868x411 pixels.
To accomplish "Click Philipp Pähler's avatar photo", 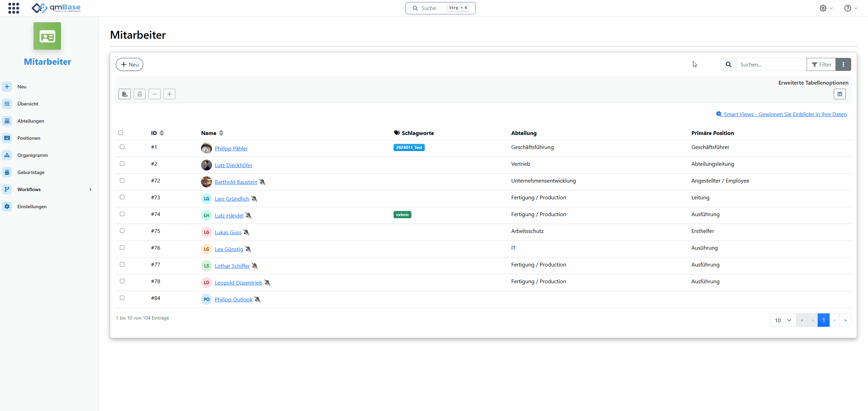I will pyautogui.click(x=207, y=148).
